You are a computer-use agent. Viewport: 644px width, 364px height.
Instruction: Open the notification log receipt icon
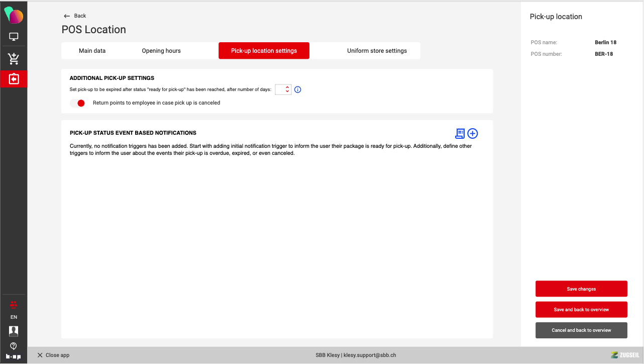pyautogui.click(x=460, y=133)
